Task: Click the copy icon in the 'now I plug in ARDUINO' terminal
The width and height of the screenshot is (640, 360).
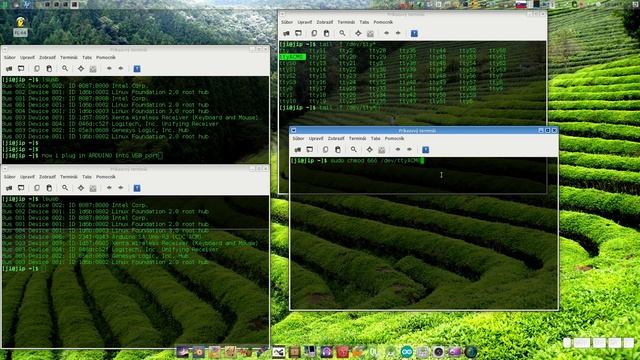Action: point(37,69)
